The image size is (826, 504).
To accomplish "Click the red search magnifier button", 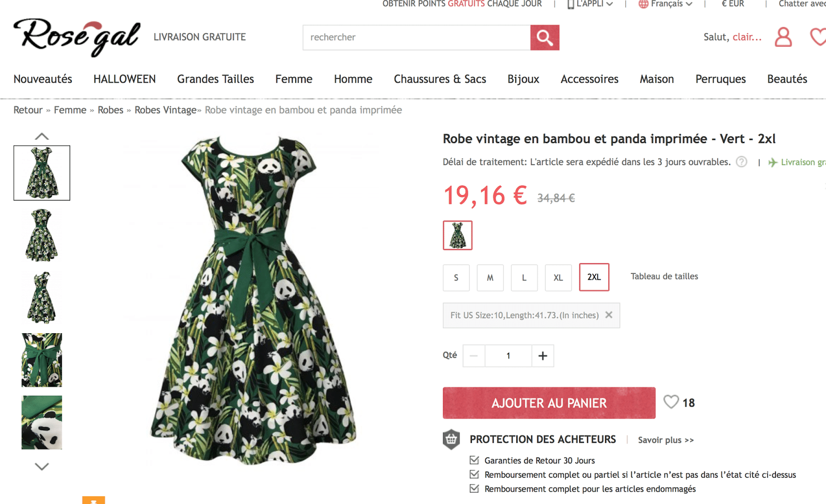I will 545,38.
